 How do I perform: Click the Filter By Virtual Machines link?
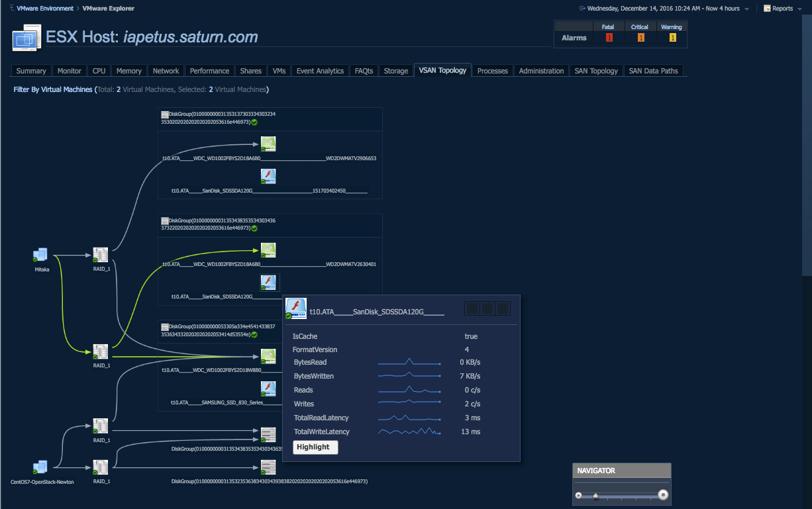pos(53,89)
